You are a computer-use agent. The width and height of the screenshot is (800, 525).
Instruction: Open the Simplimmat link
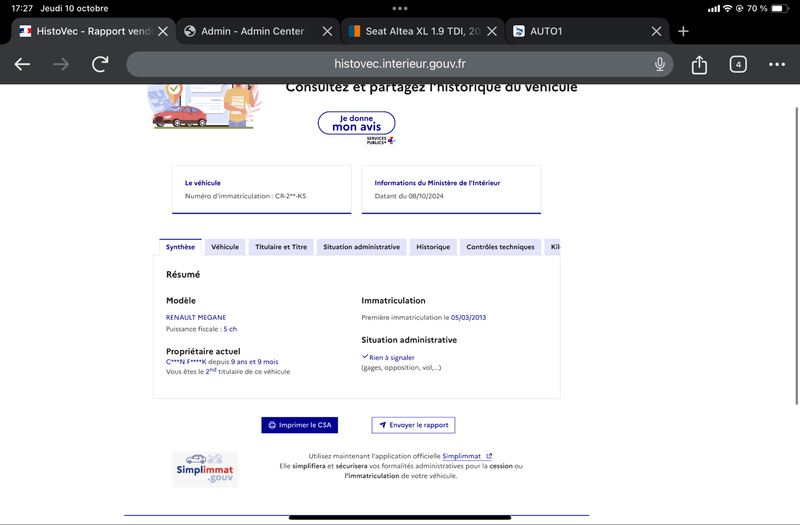pos(466,456)
